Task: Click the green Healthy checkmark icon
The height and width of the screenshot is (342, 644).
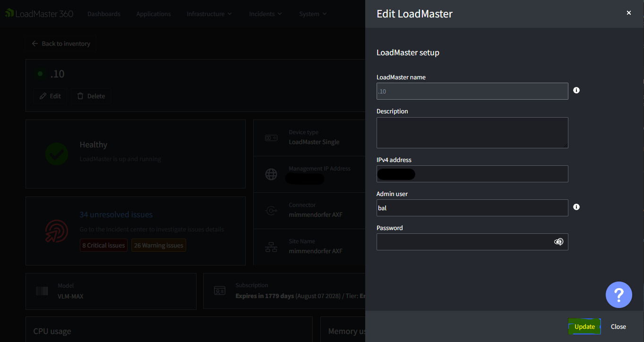Action: click(x=57, y=154)
